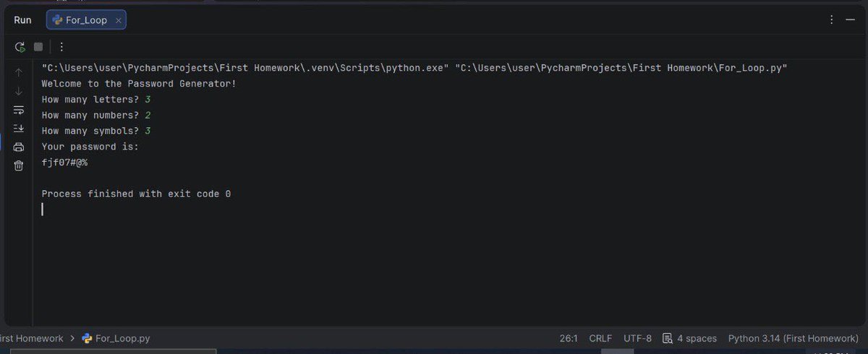Print the console output

(19, 147)
